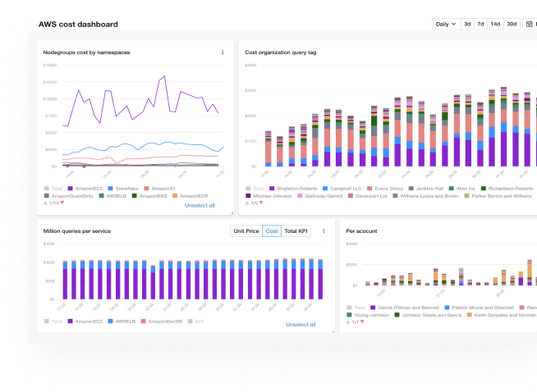Click the Per account panel title

(361, 231)
